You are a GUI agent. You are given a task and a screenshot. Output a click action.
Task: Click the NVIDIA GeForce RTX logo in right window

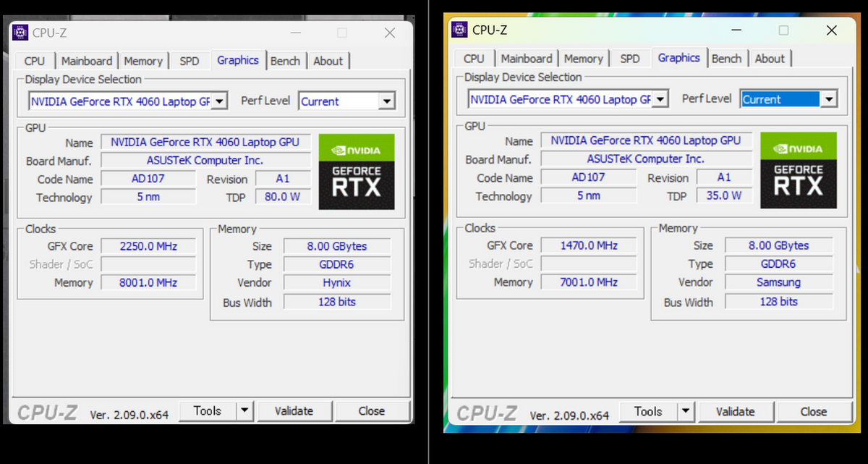[798, 169]
